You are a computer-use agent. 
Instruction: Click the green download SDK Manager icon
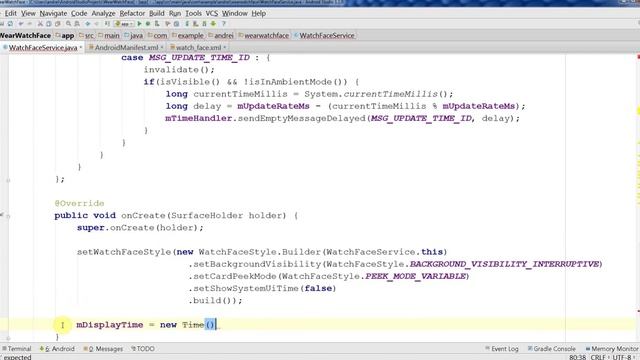(213, 24)
